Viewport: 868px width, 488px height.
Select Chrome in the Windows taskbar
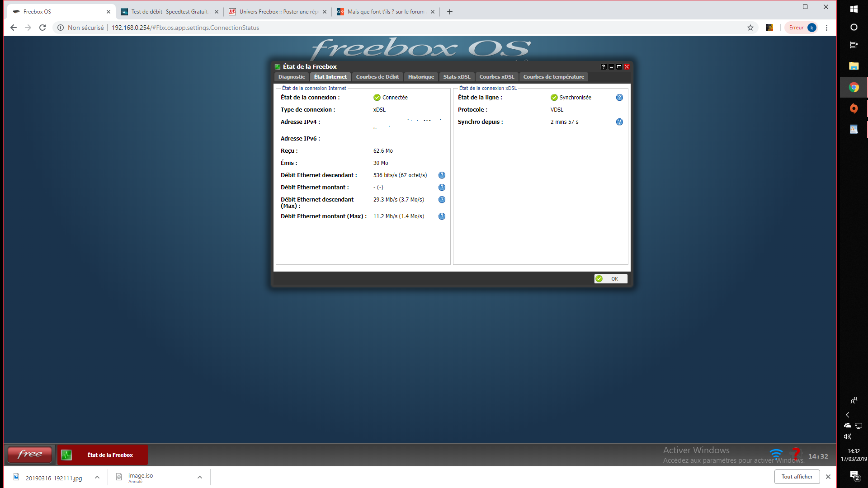point(854,87)
